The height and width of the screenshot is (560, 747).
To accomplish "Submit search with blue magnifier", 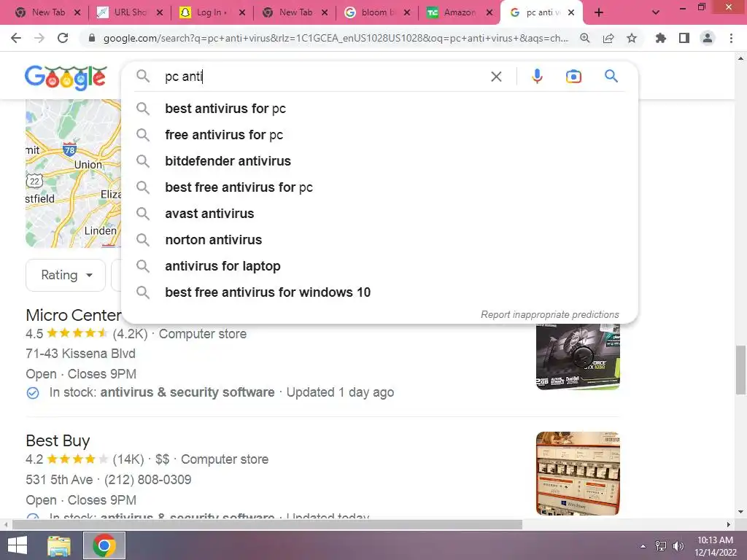I will tap(611, 76).
